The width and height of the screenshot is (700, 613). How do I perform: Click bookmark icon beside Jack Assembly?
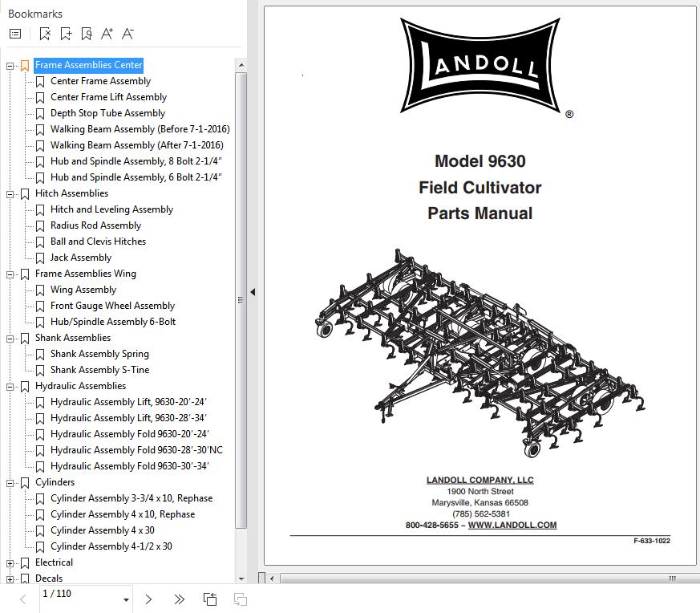coord(40,258)
